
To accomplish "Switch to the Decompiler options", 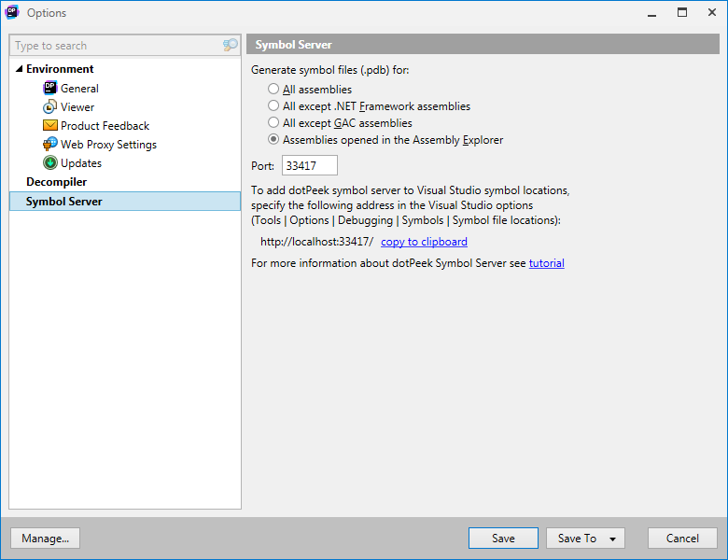I will pyautogui.click(x=57, y=182).
